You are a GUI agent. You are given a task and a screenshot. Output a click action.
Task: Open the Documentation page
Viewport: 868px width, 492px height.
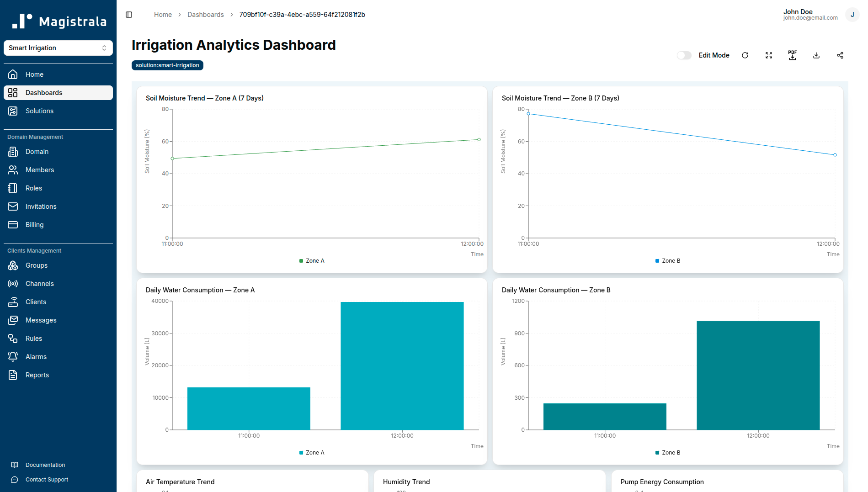[45, 465]
